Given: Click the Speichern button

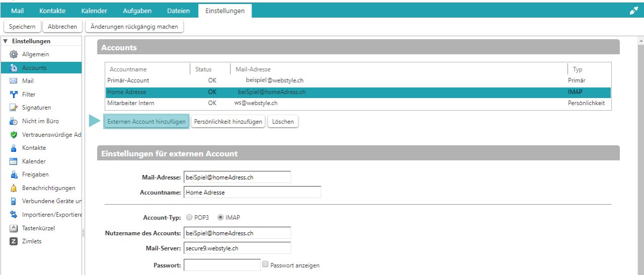Looking at the screenshot, I should tap(22, 27).
